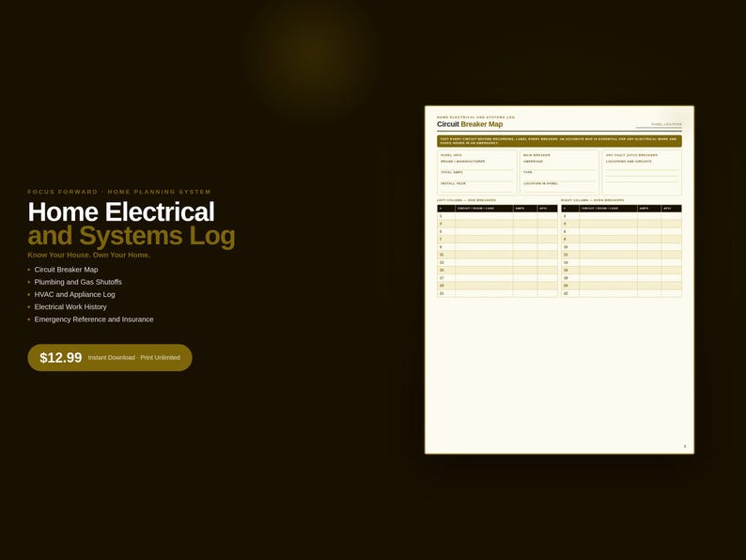Viewport: 746px width, 560px height.
Task: Click breaker row 11 in the left table
Action: pyautogui.click(x=497, y=255)
